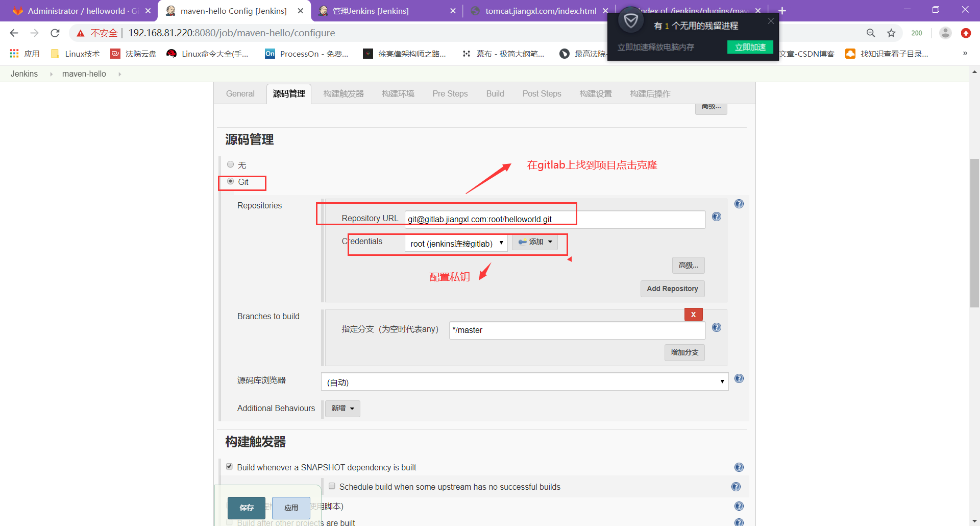Open the 源码库浏览器 (自动) dropdown
The image size is (980, 526).
pos(525,381)
